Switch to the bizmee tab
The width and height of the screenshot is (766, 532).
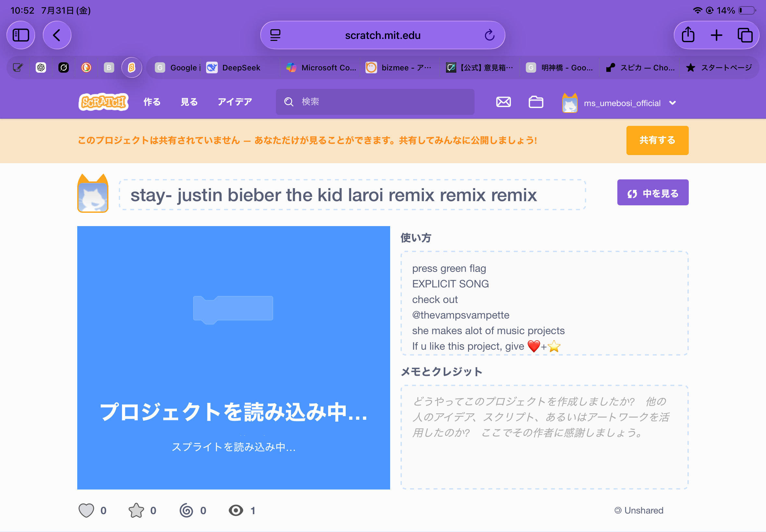pyautogui.click(x=400, y=68)
